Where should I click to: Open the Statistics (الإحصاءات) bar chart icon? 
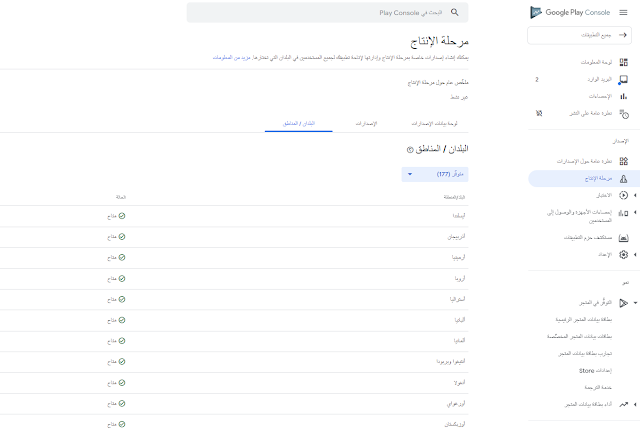623,96
